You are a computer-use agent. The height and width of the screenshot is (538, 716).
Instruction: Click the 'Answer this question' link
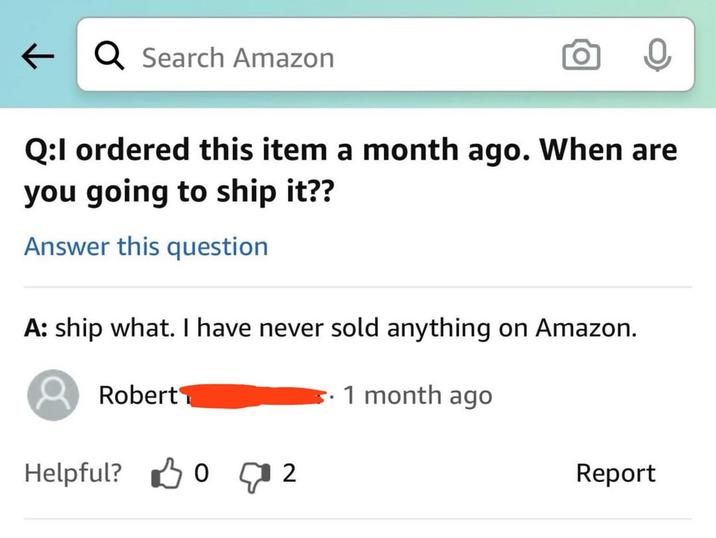146,246
